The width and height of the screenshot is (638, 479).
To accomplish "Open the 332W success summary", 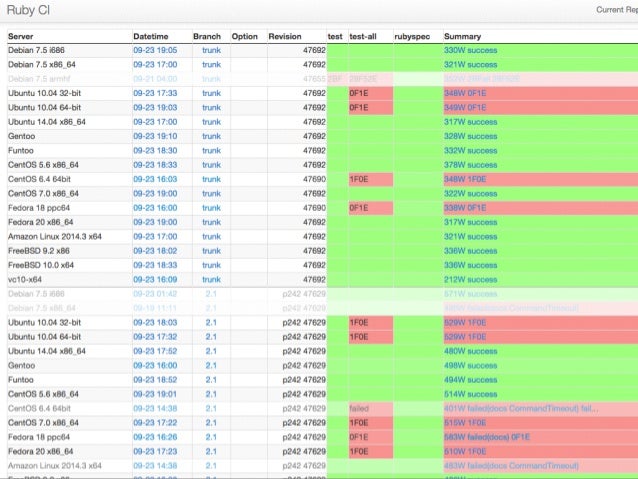I will tap(471, 151).
